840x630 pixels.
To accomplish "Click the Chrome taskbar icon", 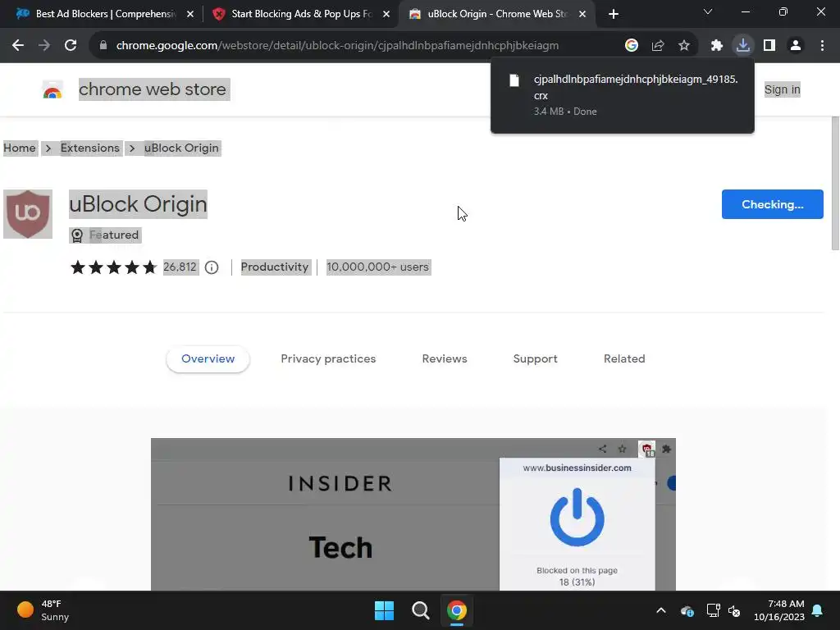I will [457, 610].
